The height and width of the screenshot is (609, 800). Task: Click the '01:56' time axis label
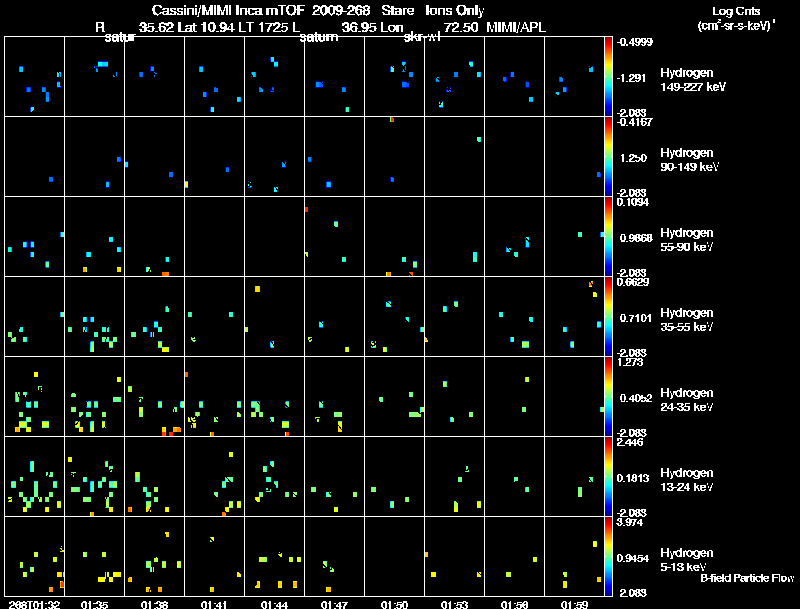click(x=514, y=605)
